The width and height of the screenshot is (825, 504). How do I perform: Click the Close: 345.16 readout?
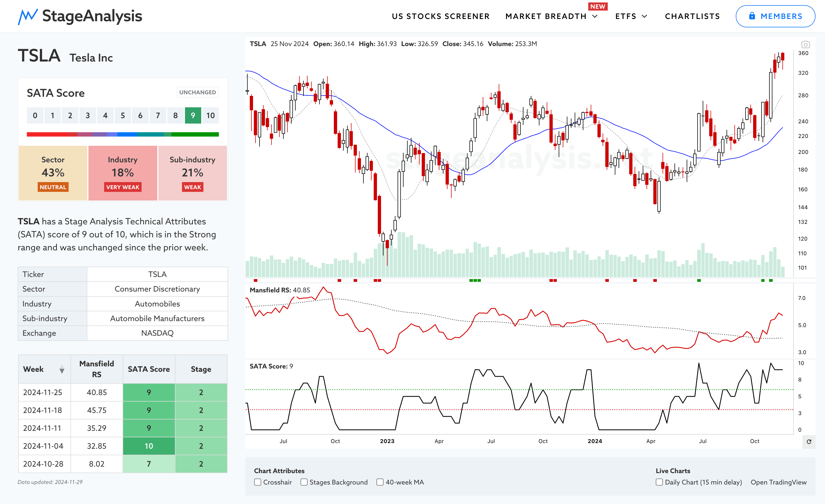pyautogui.click(x=463, y=44)
